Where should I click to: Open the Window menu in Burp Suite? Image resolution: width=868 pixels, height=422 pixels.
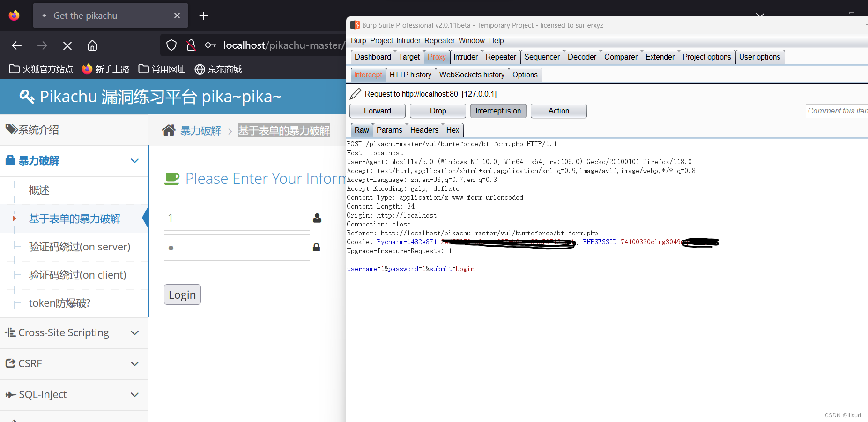(472, 40)
